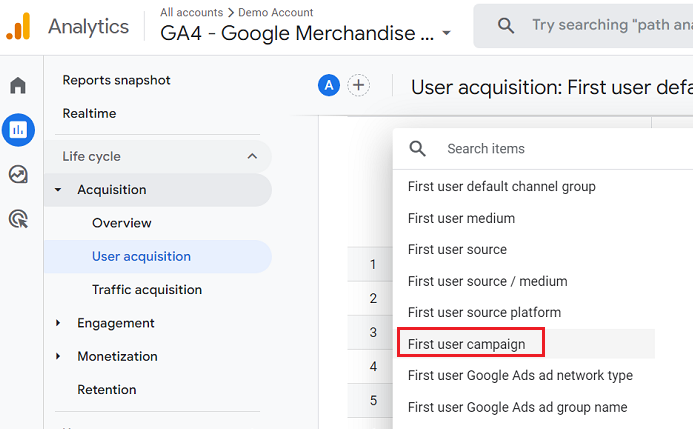Open Reports snapshot
The image size is (693, 429).
pyautogui.click(x=116, y=80)
